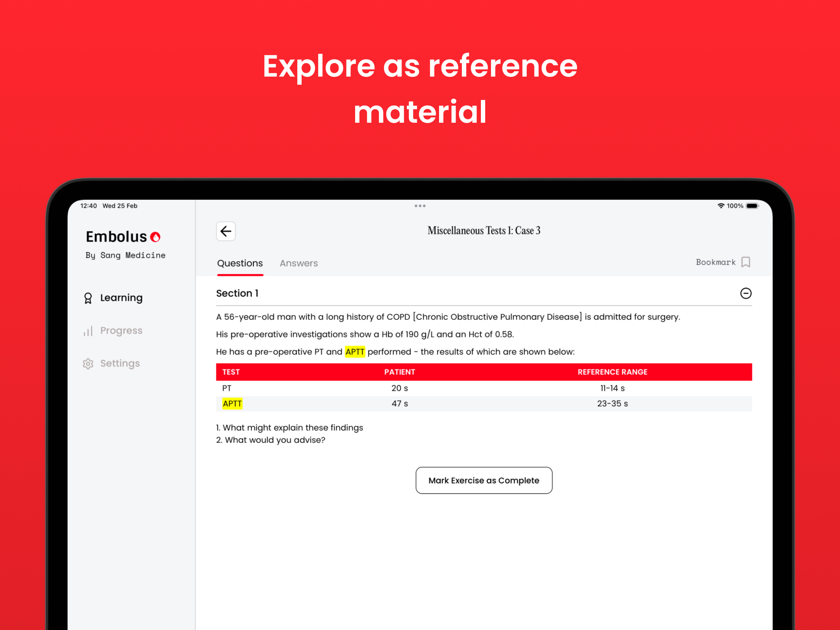Click the 'Explore as reference material' headline

point(420,89)
